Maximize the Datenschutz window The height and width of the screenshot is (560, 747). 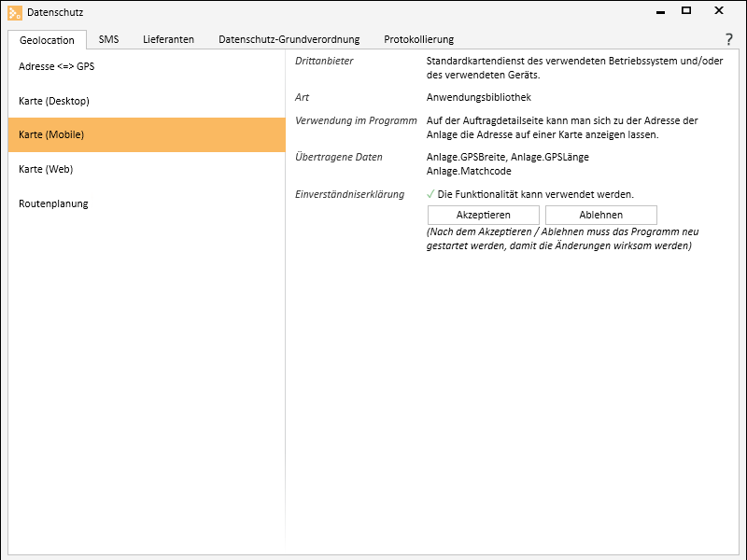click(686, 10)
